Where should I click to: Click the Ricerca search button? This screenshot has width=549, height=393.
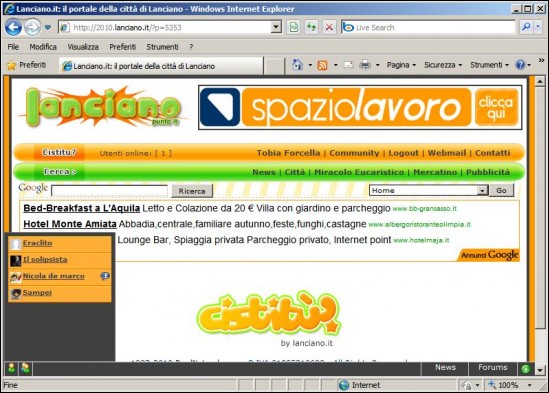(192, 191)
